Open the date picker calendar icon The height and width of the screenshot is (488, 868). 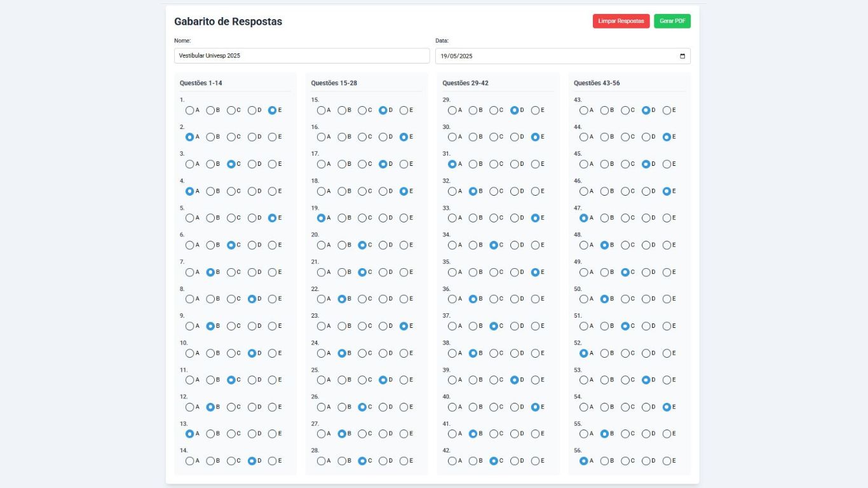[682, 56]
